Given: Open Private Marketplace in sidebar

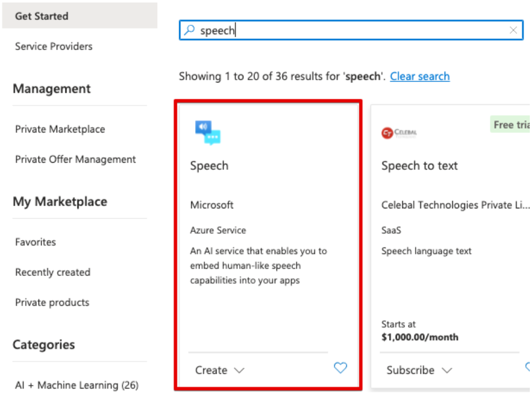Looking at the screenshot, I should point(60,129).
